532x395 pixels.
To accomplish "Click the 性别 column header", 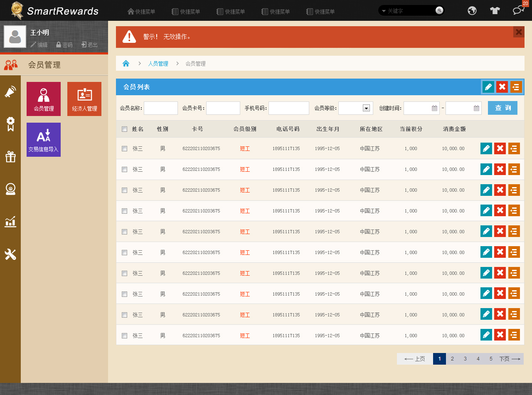I will [163, 129].
